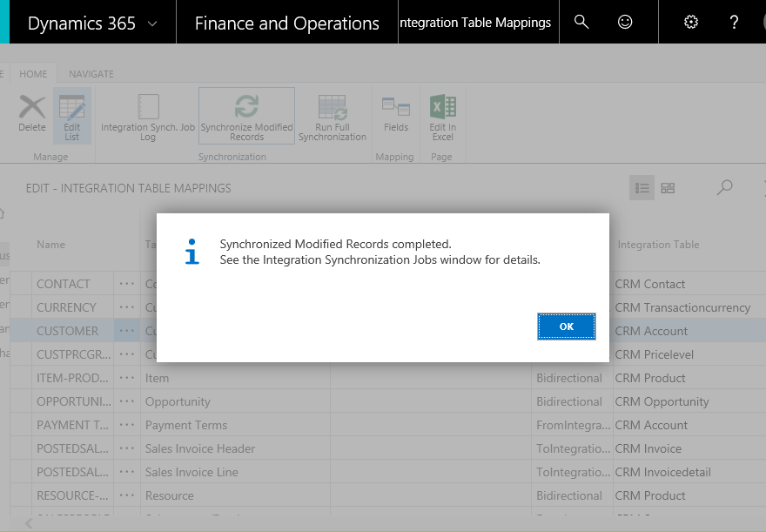Image resolution: width=766 pixels, height=532 pixels.
Task: Switch to the NAVIGATE ribbon tab
Action: 91,74
